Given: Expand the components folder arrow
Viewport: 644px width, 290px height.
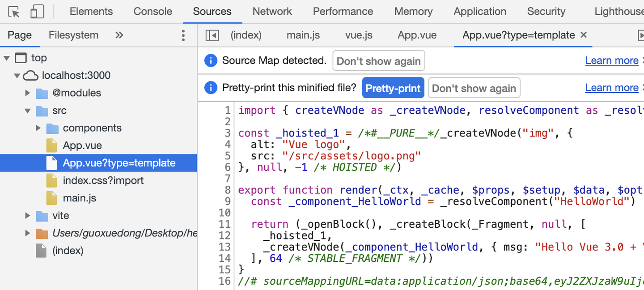Looking at the screenshot, I should pos(38,128).
